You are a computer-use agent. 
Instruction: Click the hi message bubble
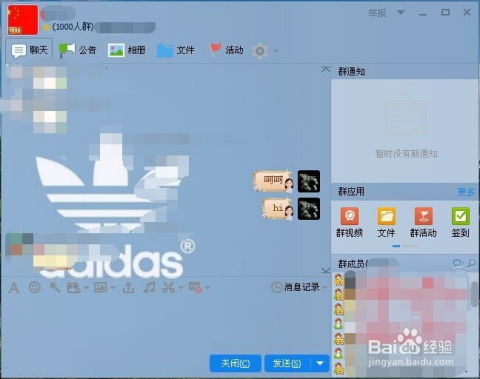[x=278, y=209]
